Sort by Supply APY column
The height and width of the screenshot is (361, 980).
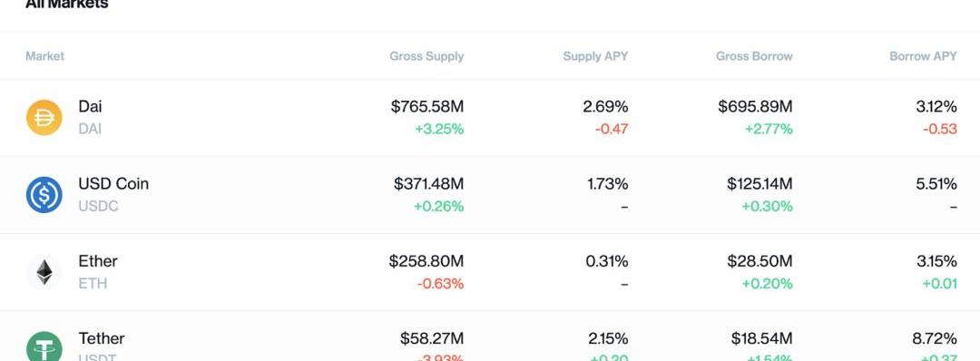(x=595, y=56)
